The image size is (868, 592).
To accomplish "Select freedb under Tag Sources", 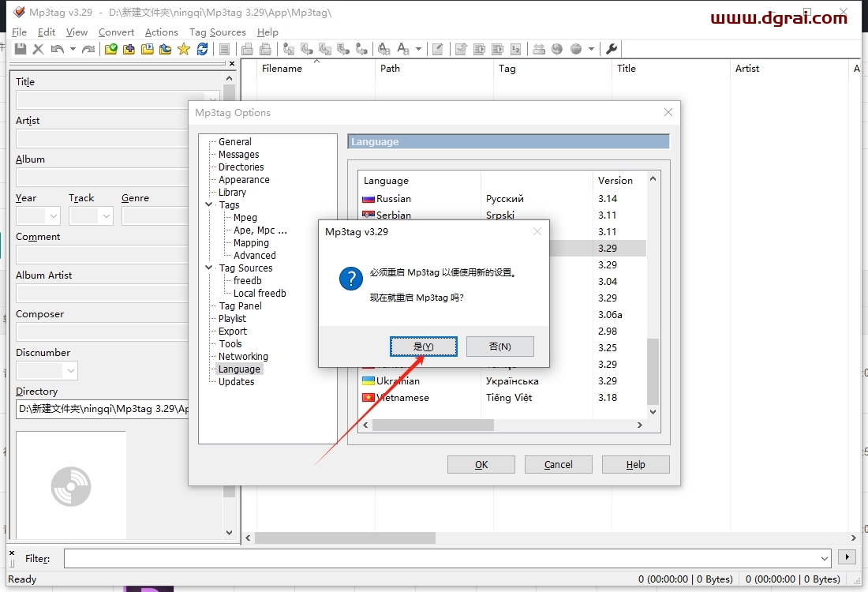I will coord(248,281).
